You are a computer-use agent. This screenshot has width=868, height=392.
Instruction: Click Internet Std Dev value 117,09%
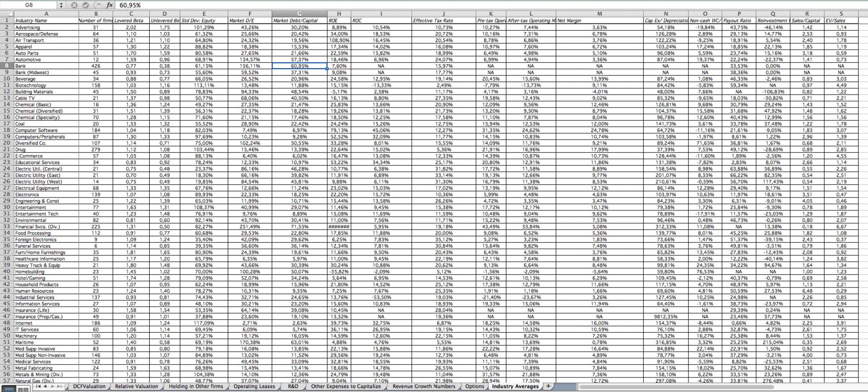click(204, 323)
